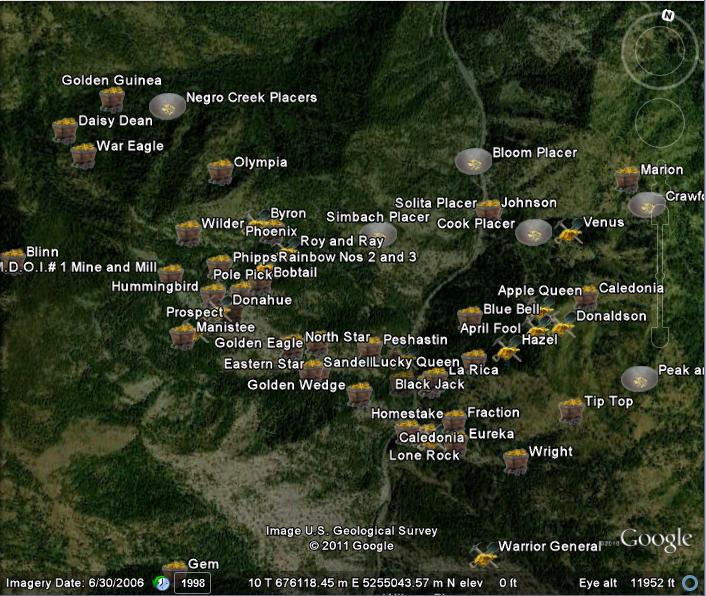Click the Hummingbird mine label

point(155,286)
